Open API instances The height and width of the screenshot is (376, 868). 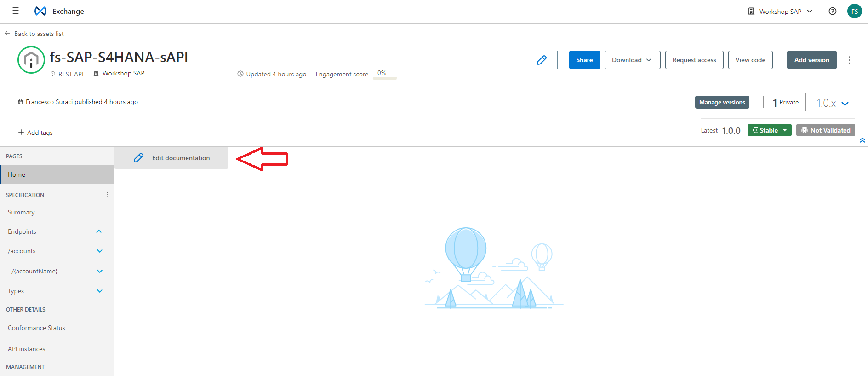pyautogui.click(x=27, y=349)
